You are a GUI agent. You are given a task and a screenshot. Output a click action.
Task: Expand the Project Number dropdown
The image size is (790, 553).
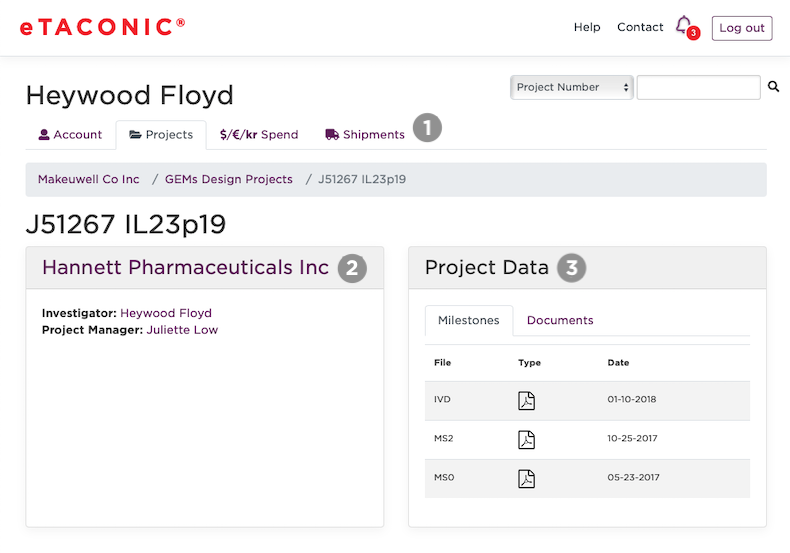pos(572,87)
